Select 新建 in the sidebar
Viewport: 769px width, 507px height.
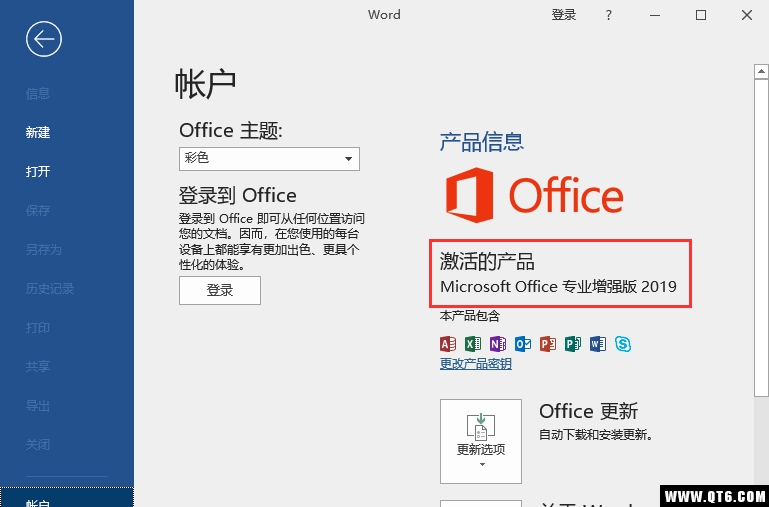tap(38, 132)
